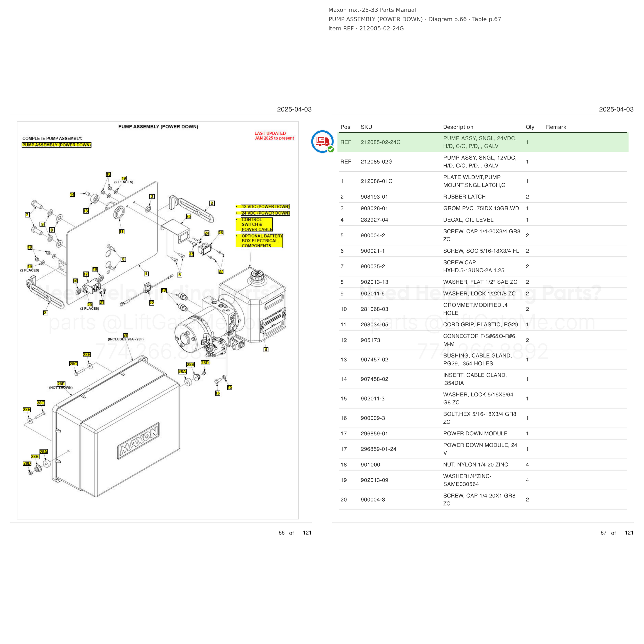Click SKU 296859-01-24 power down module
This screenshot has width=644, height=644.
tap(378, 449)
